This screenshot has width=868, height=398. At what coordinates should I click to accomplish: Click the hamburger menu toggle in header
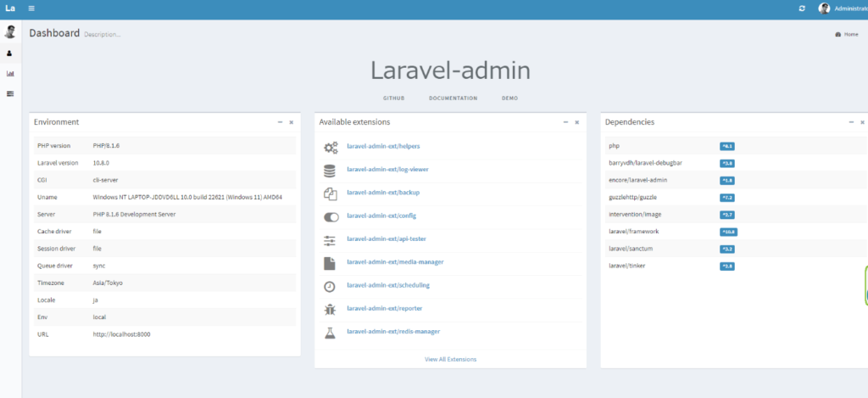click(31, 8)
